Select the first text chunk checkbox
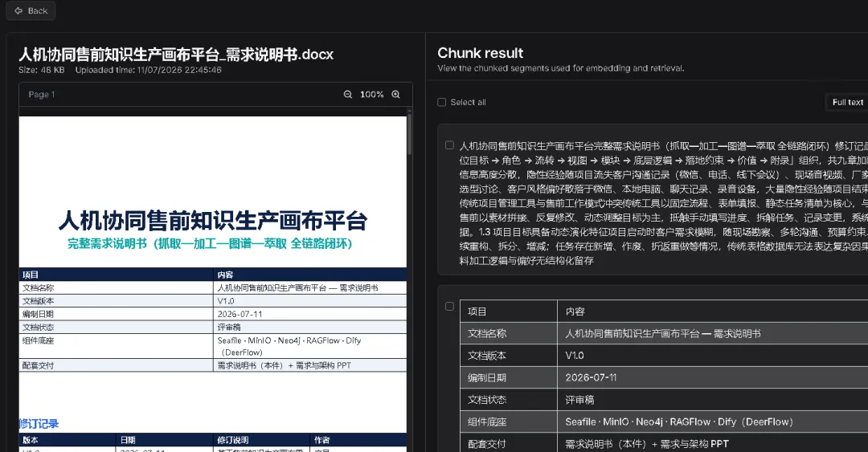 click(x=449, y=145)
